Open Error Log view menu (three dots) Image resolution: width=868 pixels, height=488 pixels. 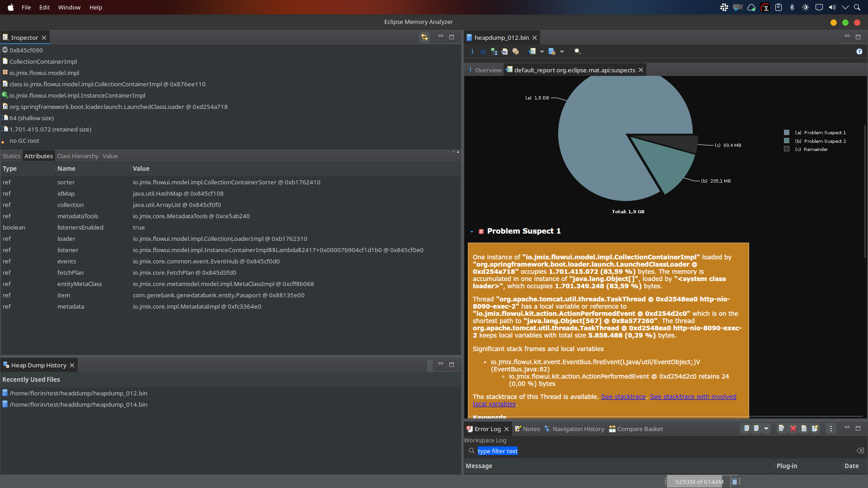coord(831,428)
